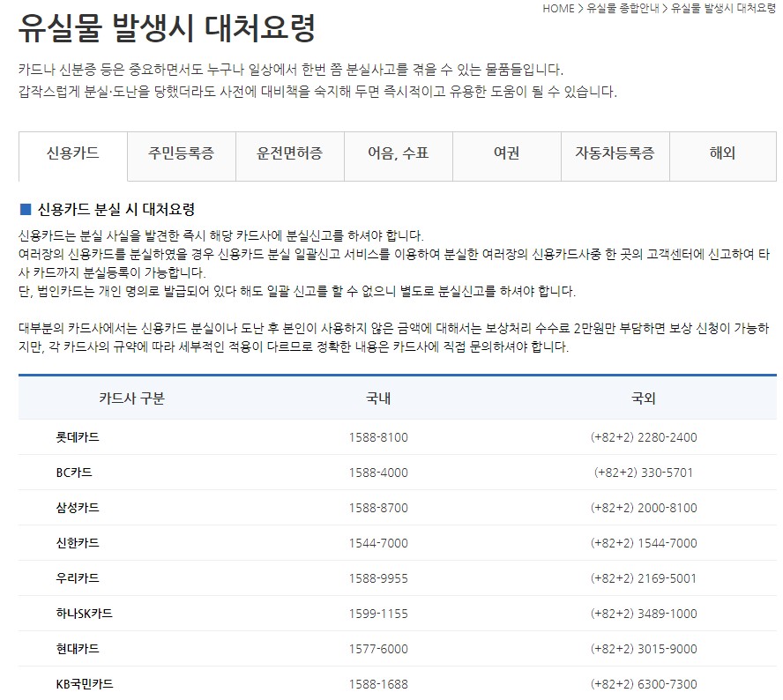Switch to the 주민등록증 tab
The image size is (783, 700).
182,156
